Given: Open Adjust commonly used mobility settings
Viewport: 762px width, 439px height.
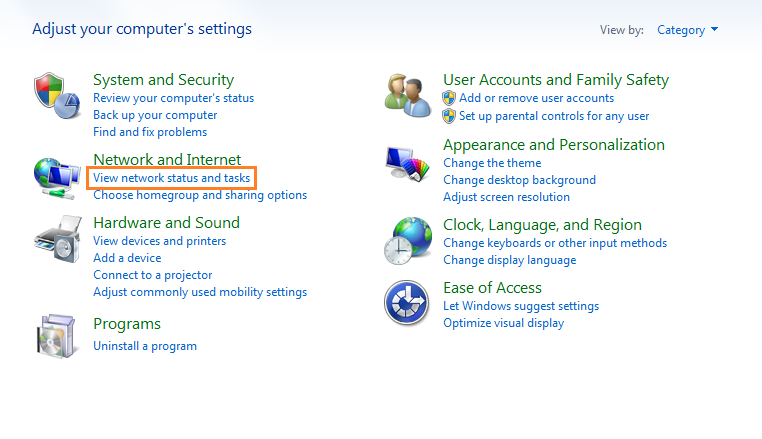Looking at the screenshot, I should click(200, 292).
